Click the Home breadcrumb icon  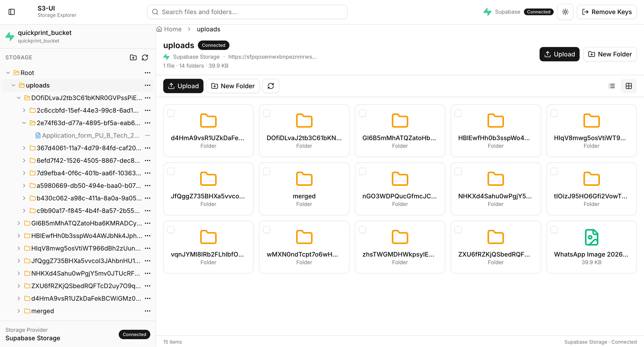click(x=159, y=29)
